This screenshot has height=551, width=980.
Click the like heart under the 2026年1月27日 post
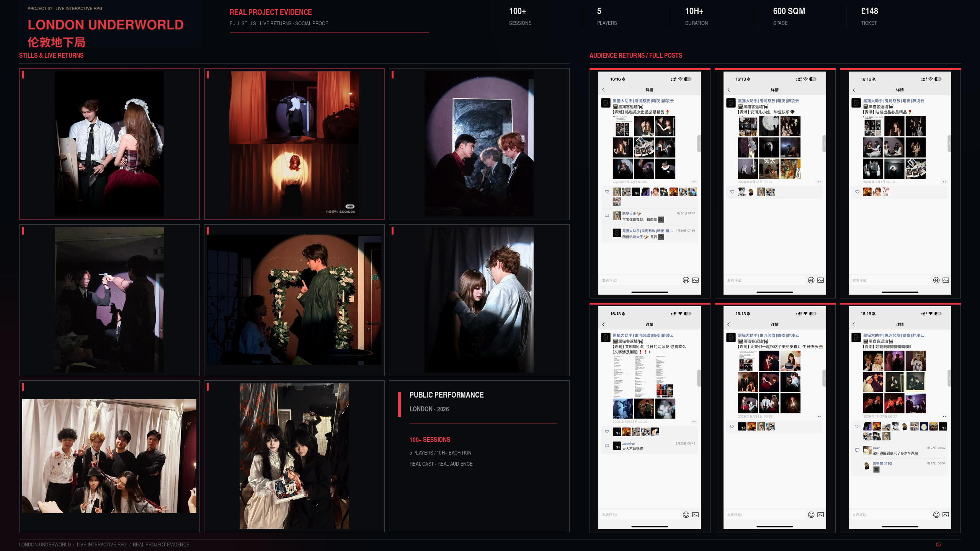(x=857, y=426)
